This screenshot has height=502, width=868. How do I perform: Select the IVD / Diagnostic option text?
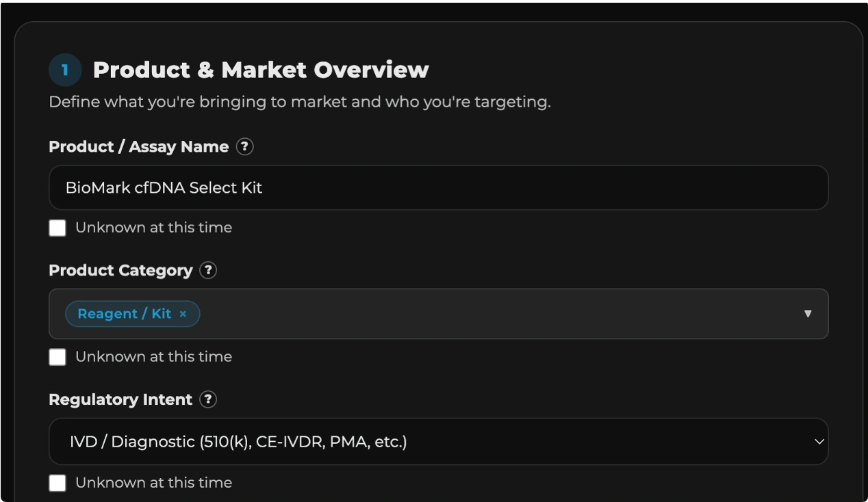coord(238,442)
